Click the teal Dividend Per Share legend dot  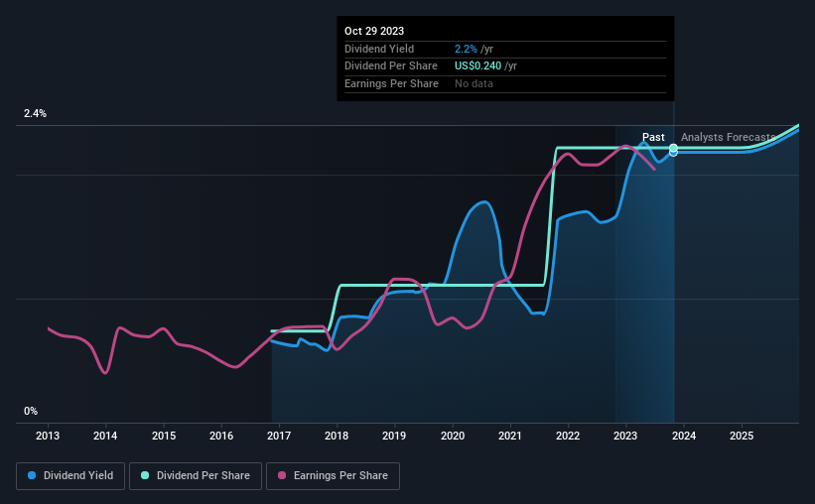point(145,475)
